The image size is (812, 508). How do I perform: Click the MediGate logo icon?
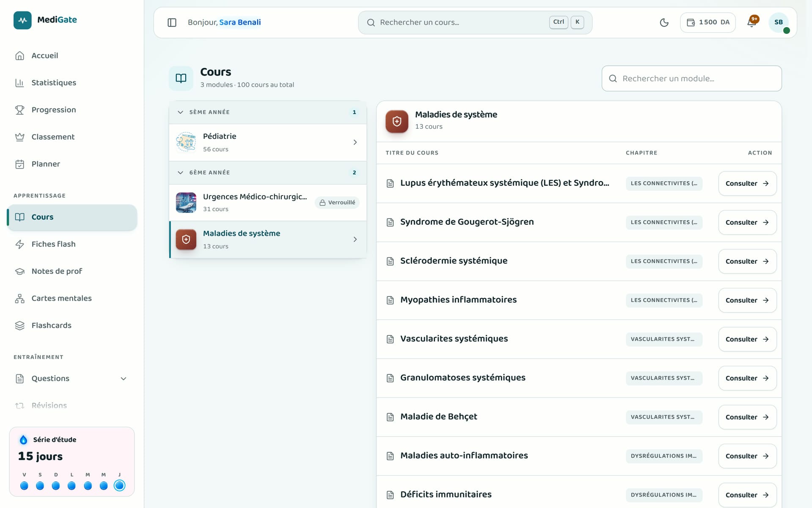(x=22, y=20)
